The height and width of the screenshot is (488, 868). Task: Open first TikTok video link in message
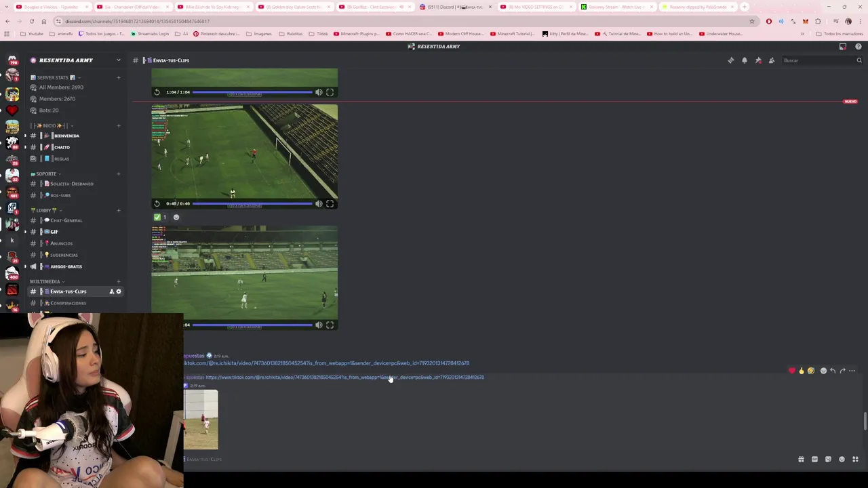[326, 363]
